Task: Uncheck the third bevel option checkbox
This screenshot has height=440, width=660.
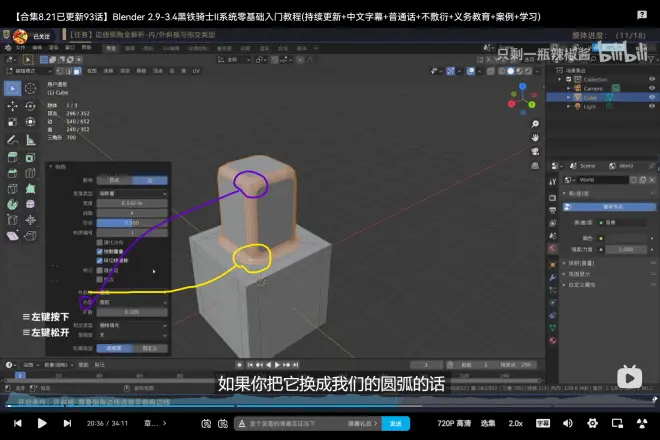Action: coord(100,261)
